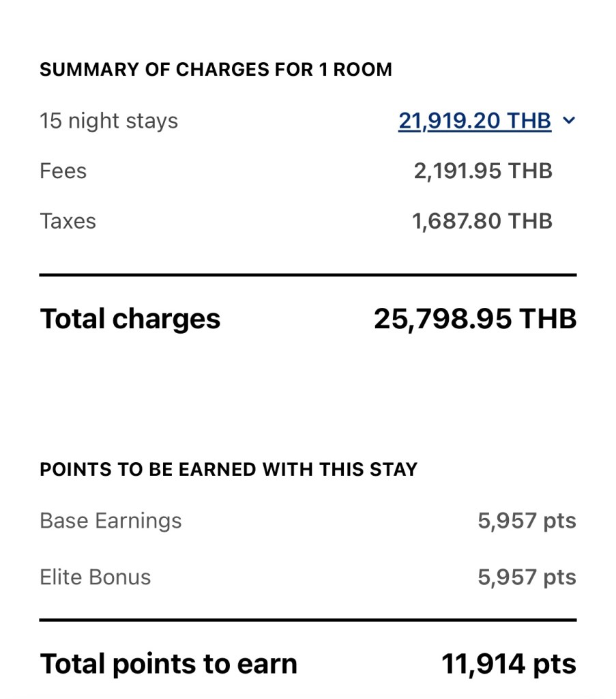Click the 11,914 pts total value
This screenshot has height=699, width=616.
(508, 664)
